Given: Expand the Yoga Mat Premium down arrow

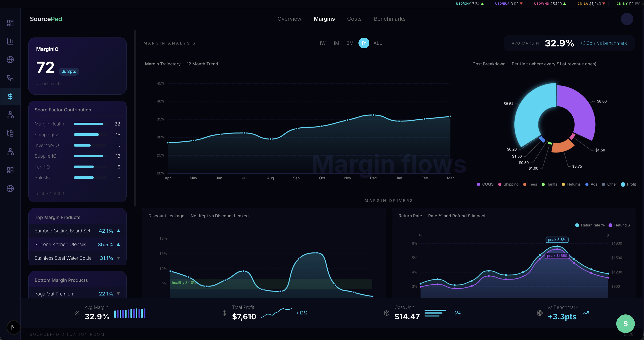Looking at the screenshot, I should pos(119,294).
